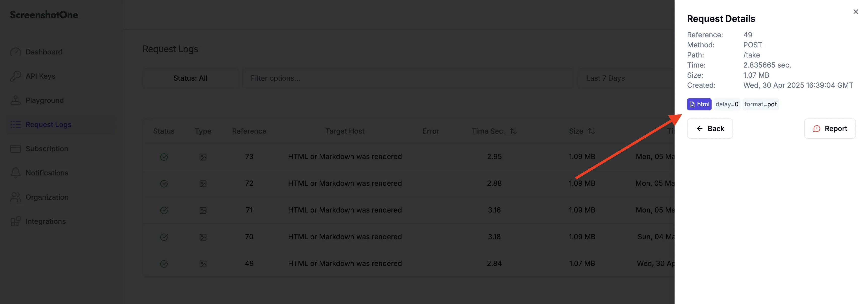Image resolution: width=868 pixels, height=304 pixels.
Task: Go back using the Back button
Action: 710,128
